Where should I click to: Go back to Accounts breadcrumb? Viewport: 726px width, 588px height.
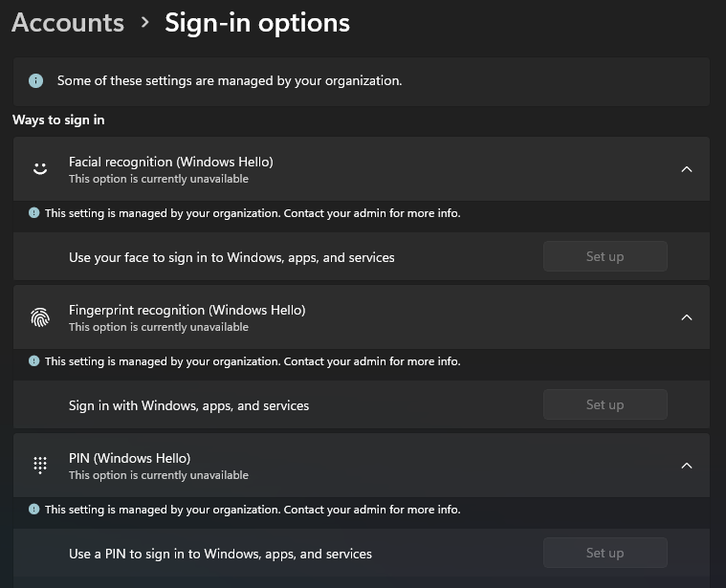tap(68, 23)
